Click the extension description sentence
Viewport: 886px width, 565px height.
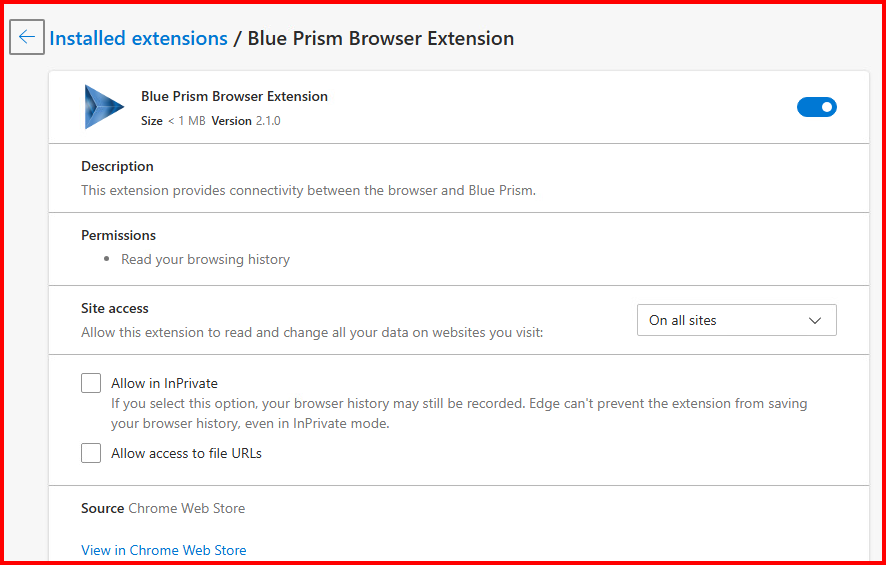[308, 190]
